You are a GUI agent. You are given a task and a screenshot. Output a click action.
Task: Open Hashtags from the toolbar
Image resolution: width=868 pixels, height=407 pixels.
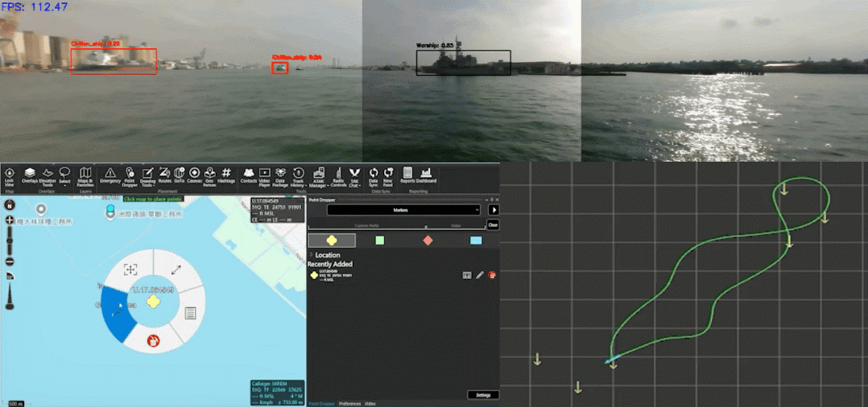pyautogui.click(x=226, y=175)
